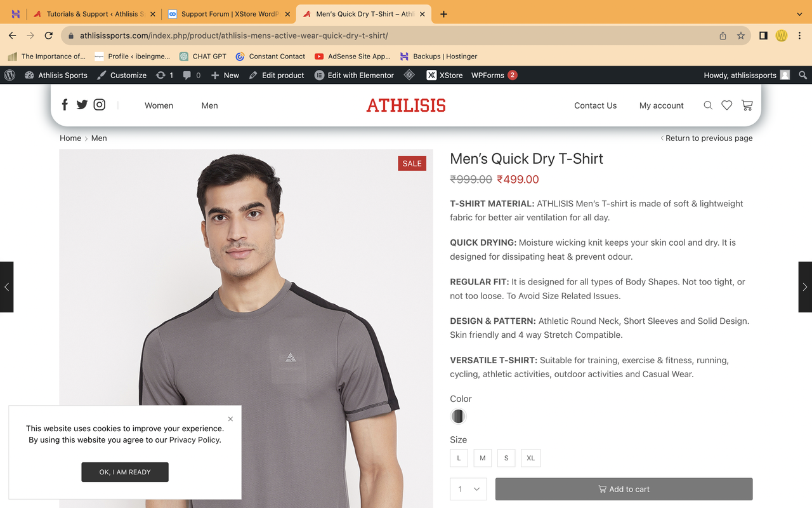Open Howdy, athlisissports account menu
This screenshot has height=508, width=812.
(x=747, y=75)
